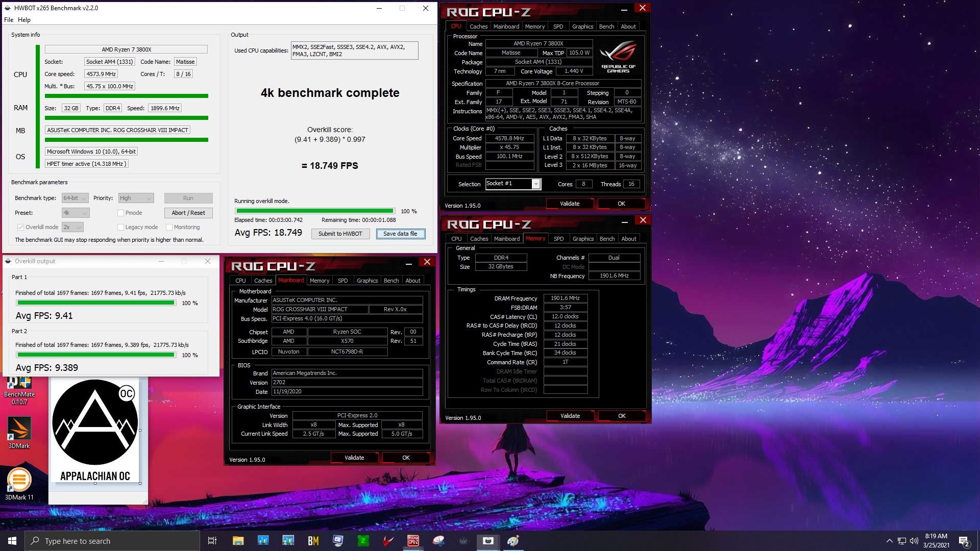
Task: Click the Part 2 progress bar
Action: point(95,355)
